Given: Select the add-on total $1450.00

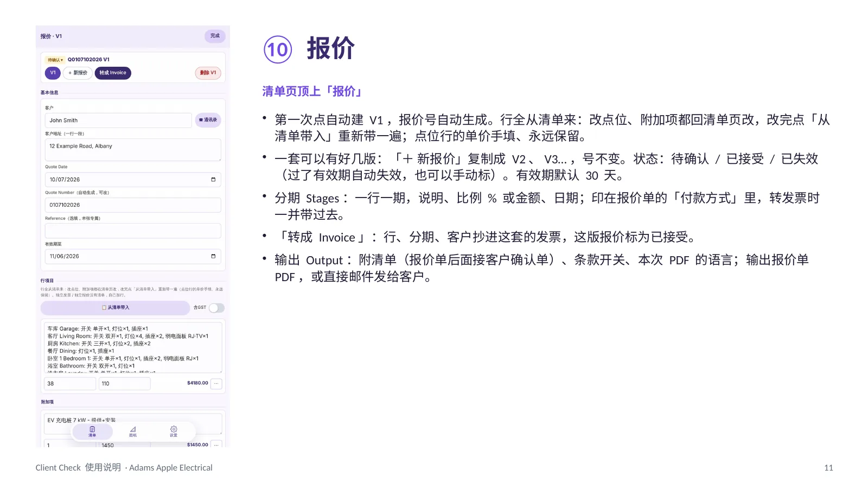Looking at the screenshot, I should coord(197,444).
